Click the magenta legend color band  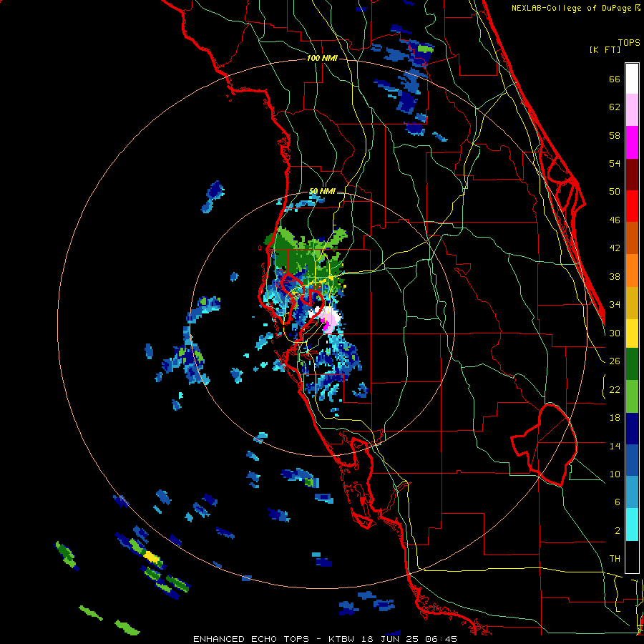[632, 142]
